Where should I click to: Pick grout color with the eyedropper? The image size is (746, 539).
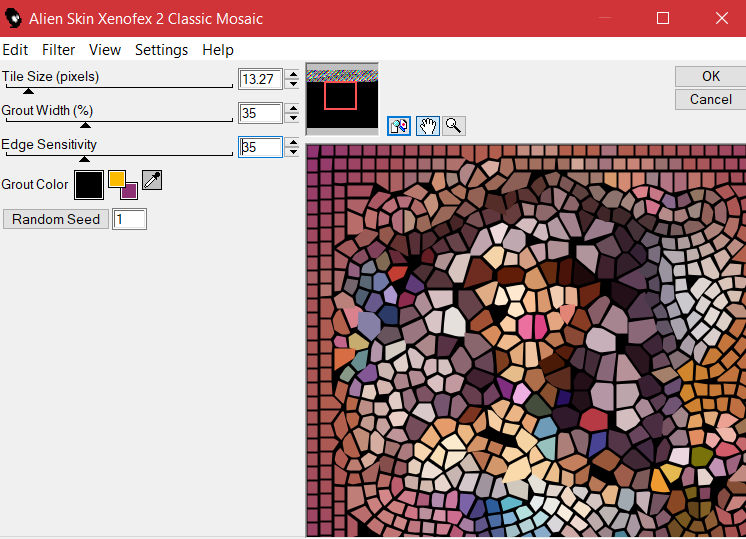click(x=152, y=180)
